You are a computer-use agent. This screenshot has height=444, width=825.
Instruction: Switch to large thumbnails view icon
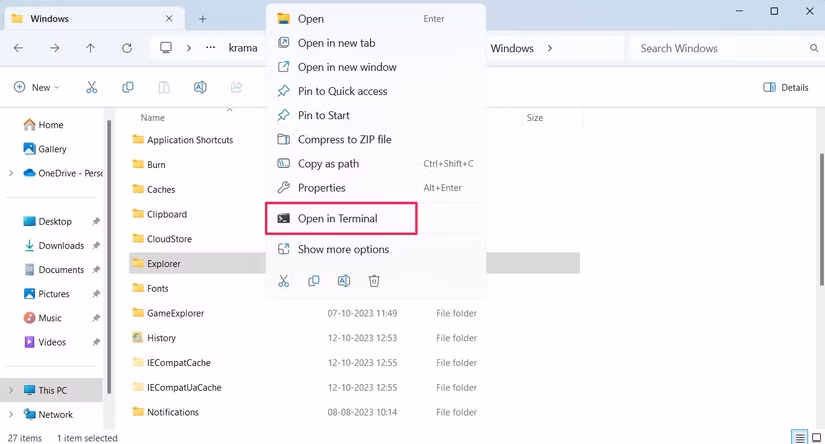(x=817, y=438)
